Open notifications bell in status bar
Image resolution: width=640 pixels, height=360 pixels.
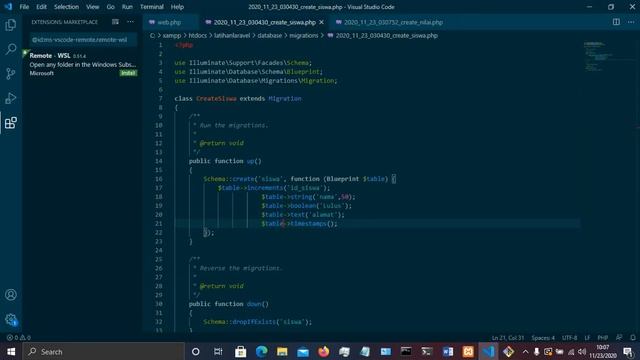click(x=633, y=338)
